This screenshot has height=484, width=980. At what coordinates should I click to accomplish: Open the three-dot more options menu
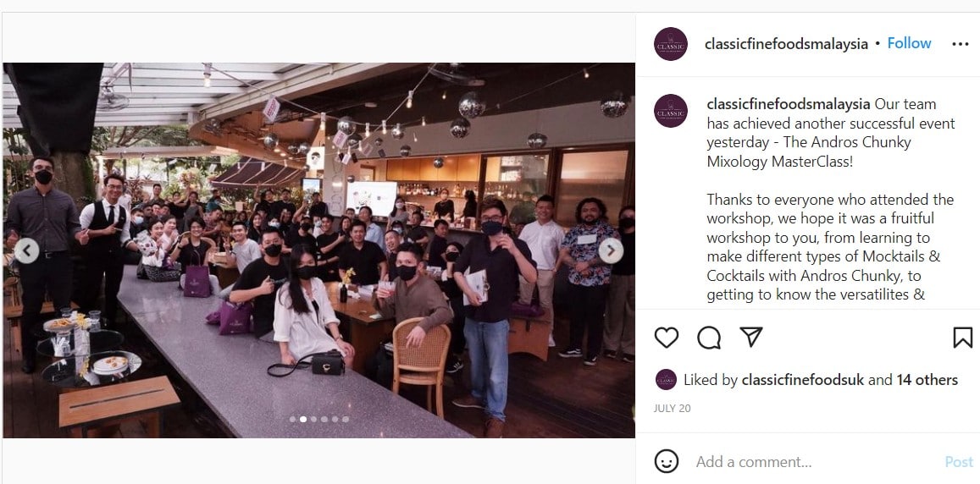point(960,44)
